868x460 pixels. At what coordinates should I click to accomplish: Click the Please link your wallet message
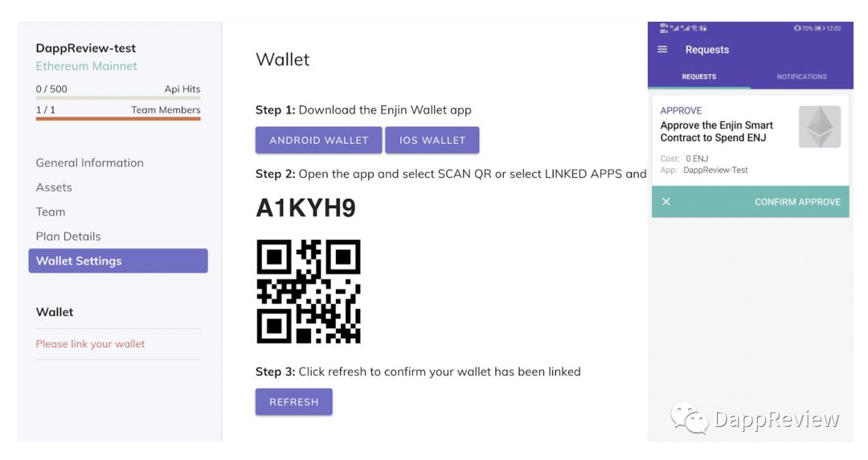pos(90,343)
